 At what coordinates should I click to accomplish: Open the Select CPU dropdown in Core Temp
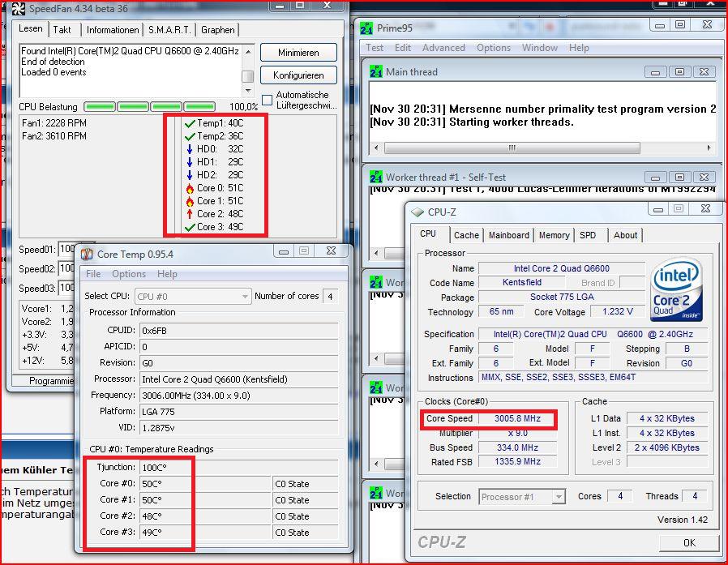(x=192, y=296)
